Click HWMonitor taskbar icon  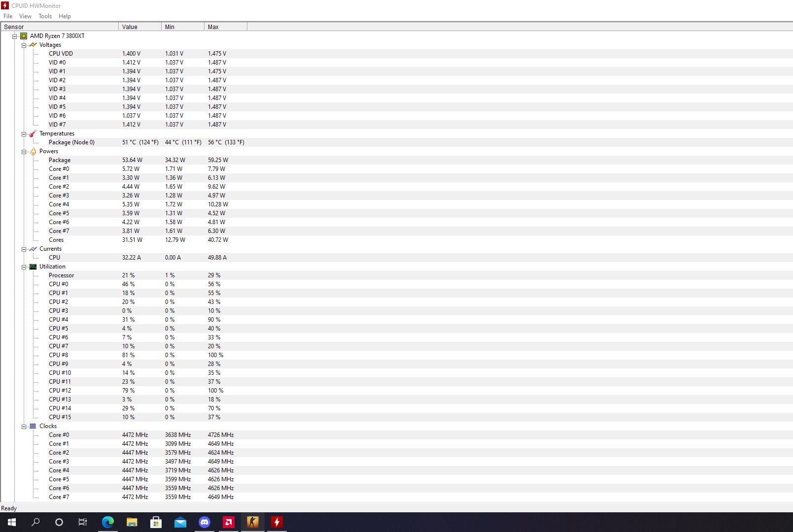pyautogui.click(x=276, y=522)
